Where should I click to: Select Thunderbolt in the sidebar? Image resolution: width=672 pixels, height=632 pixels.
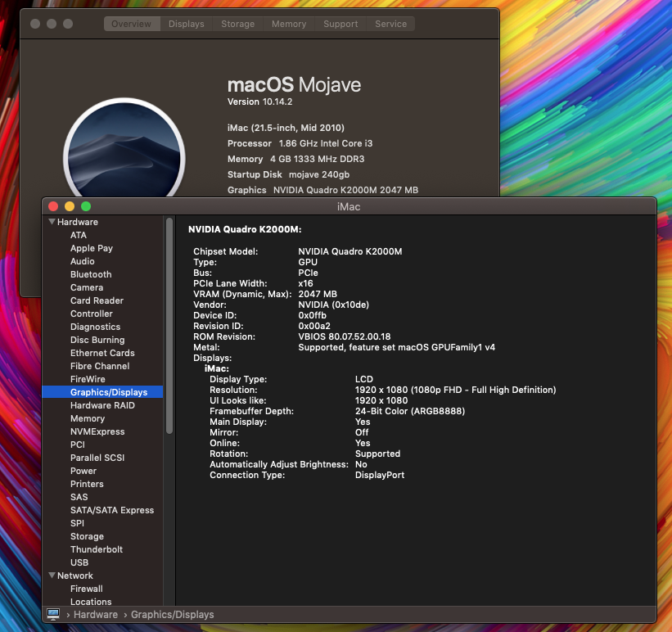point(97,549)
